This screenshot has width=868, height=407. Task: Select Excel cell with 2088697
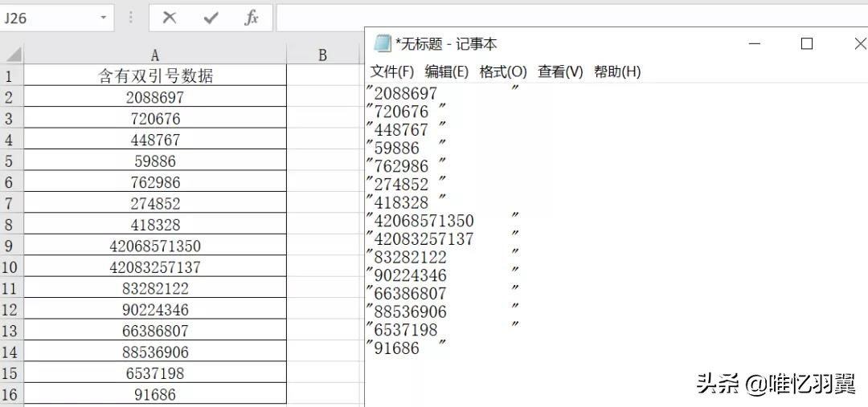(155, 97)
